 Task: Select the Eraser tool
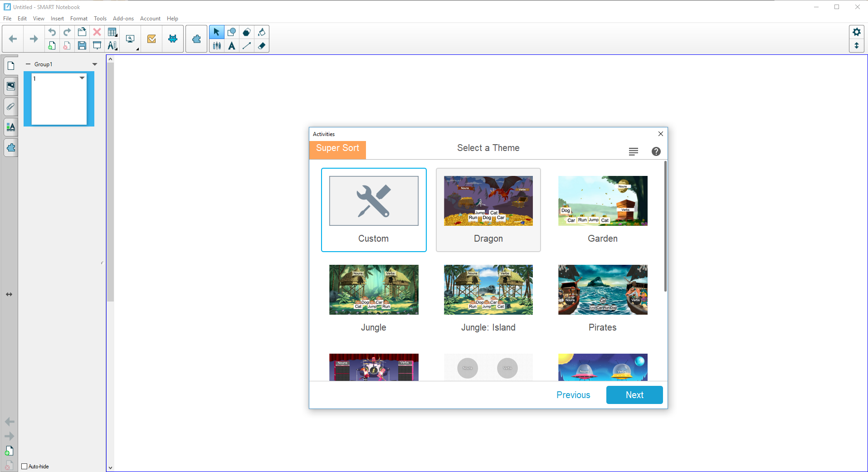[262, 45]
